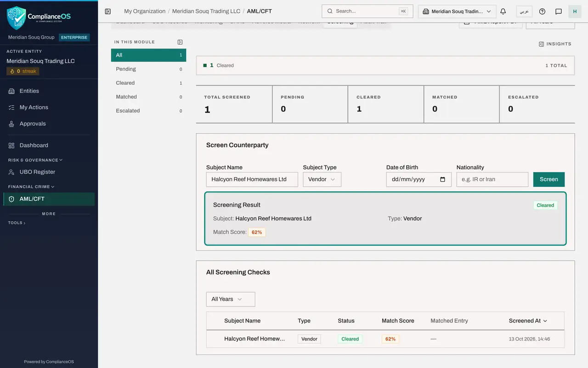
Task: Select the Cleared filter in the module list
Action: point(148,83)
